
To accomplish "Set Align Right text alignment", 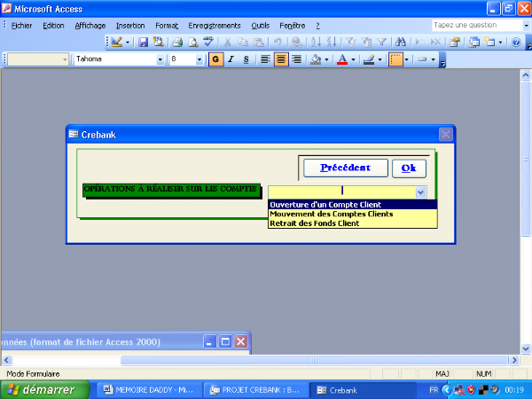I will coord(296,59).
